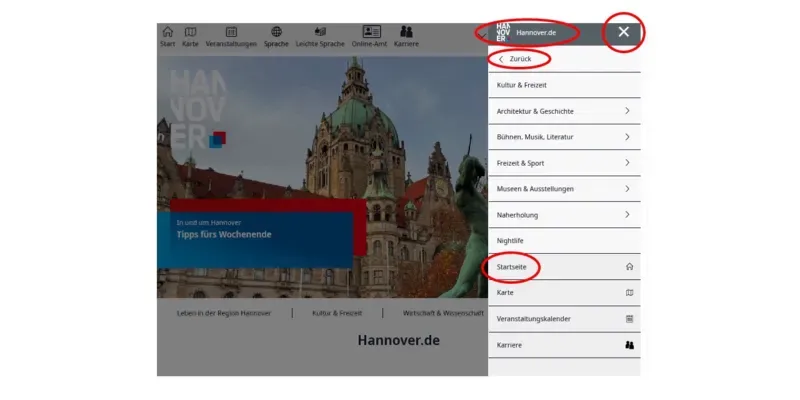Click 'In und um Hannover' teaser text
800x400 pixels.
pyautogui.click(x=209, y=222)
